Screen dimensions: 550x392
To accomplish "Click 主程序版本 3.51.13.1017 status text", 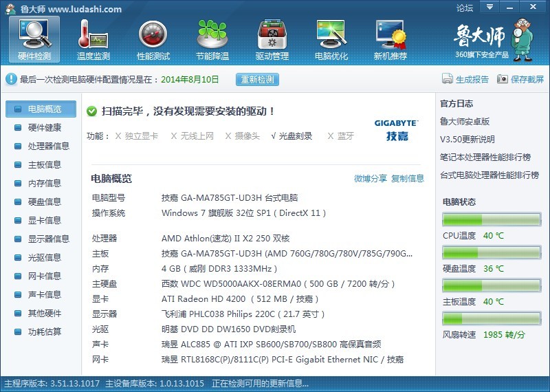I will point(52,383).
